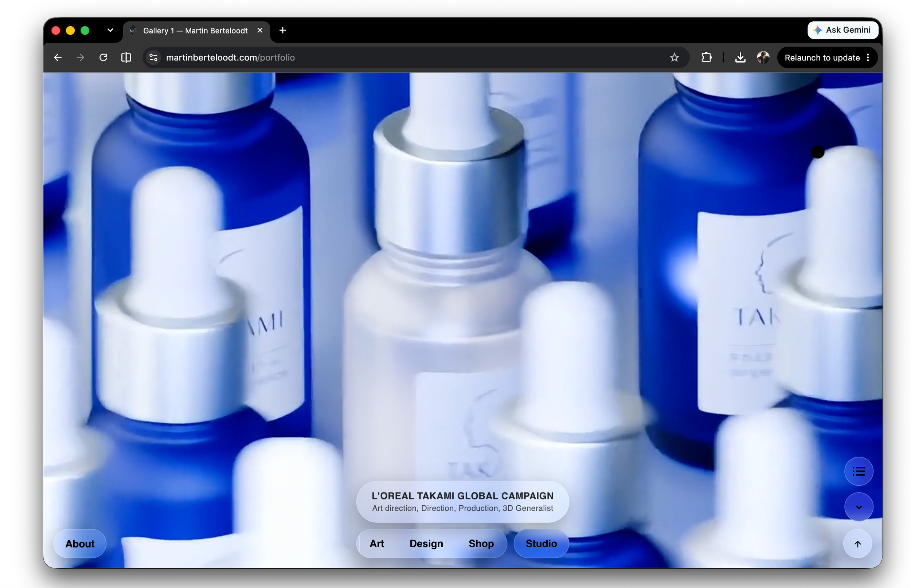This screenshot has width=911, height=588.
Task: Expand the tab search dropdown arrow
Action: (x=110, y=30)
